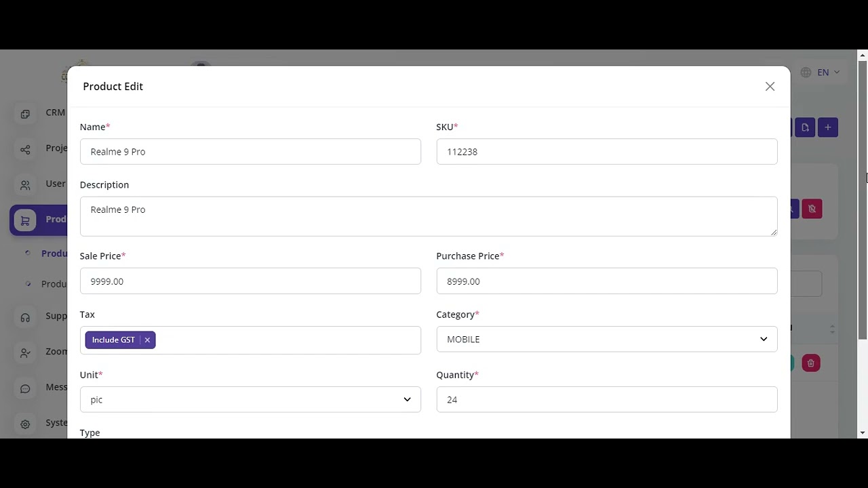Expand the Unit dropdown showing pic
The image size is (868, 488).
(x=250, y=400)
